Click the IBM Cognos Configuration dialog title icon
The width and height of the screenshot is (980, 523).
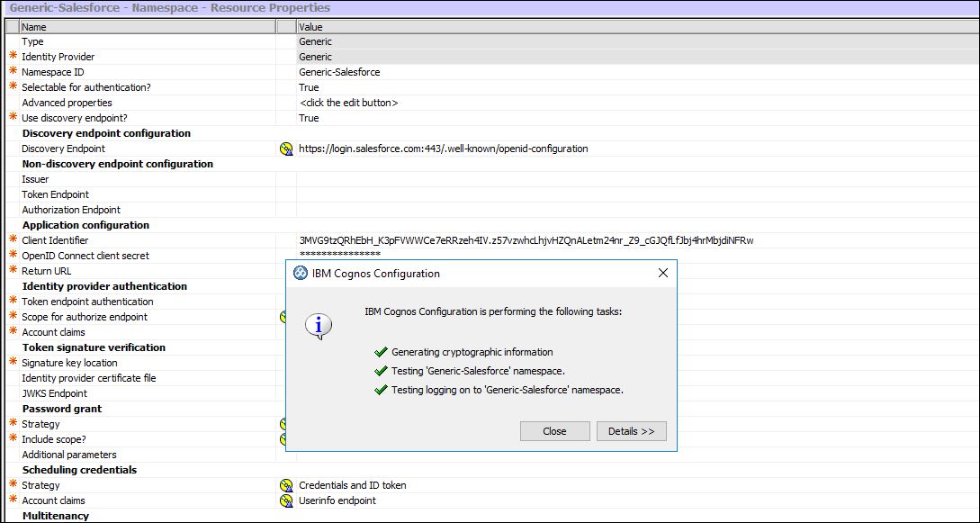click(x=300, y=273)
